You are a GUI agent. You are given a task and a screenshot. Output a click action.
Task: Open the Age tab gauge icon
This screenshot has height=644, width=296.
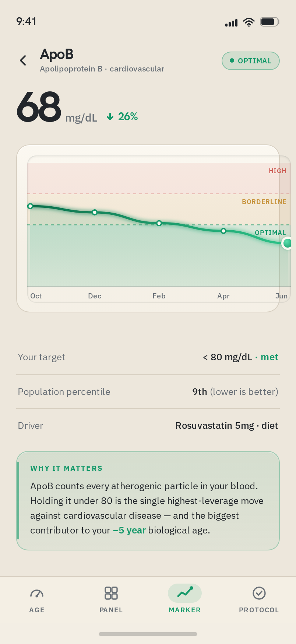[x=37, y=593]
